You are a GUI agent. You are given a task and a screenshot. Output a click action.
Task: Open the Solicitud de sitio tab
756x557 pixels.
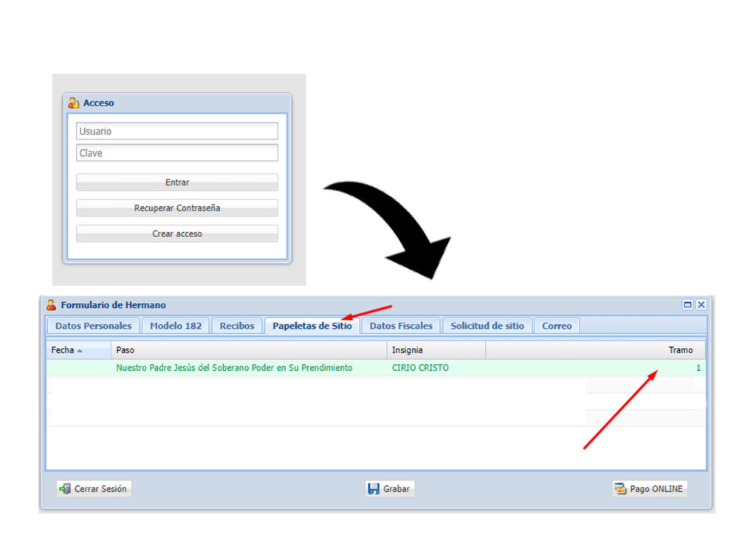pos(487,326)
